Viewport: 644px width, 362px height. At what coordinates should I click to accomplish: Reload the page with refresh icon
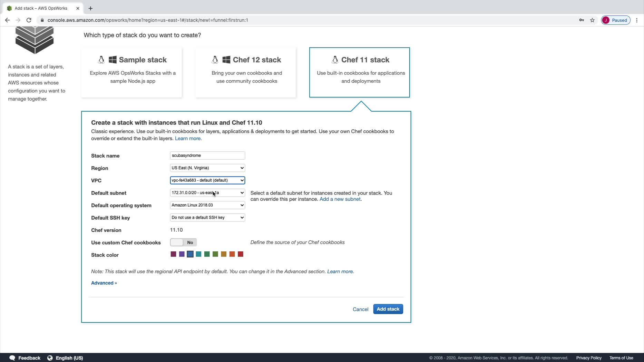click(29, 20)
